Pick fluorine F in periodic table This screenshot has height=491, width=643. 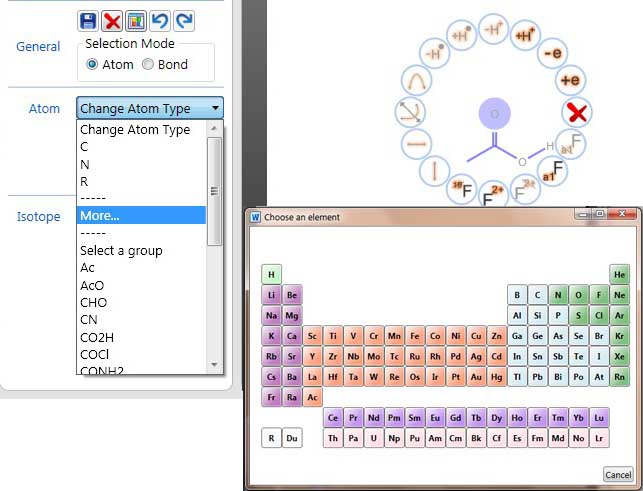(x=599, y=295)
